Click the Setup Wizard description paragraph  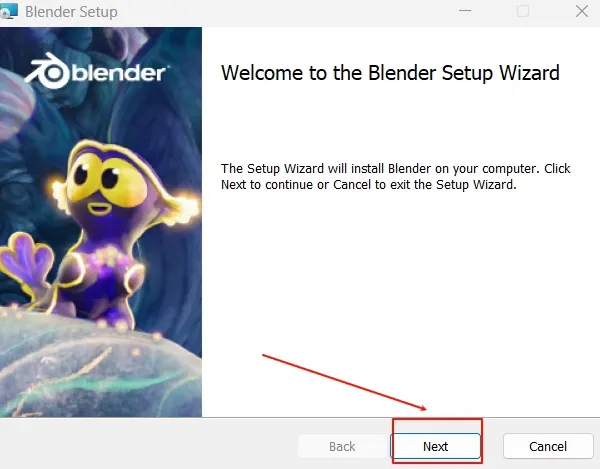click(x=396, y=176)
